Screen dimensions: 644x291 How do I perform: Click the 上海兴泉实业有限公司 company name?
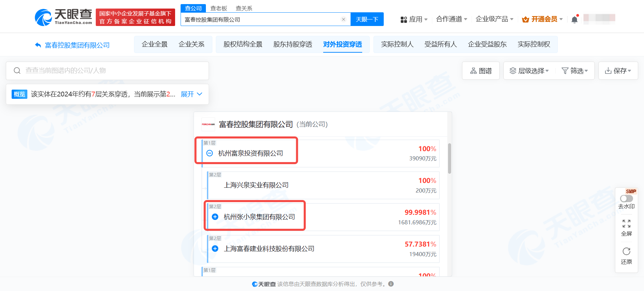coord(256,185)
